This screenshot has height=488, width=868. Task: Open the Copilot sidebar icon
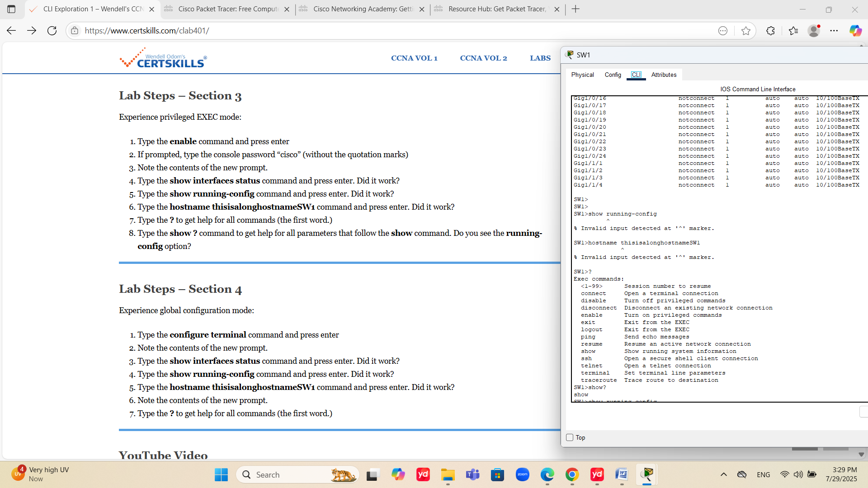[x=855, y=31]
